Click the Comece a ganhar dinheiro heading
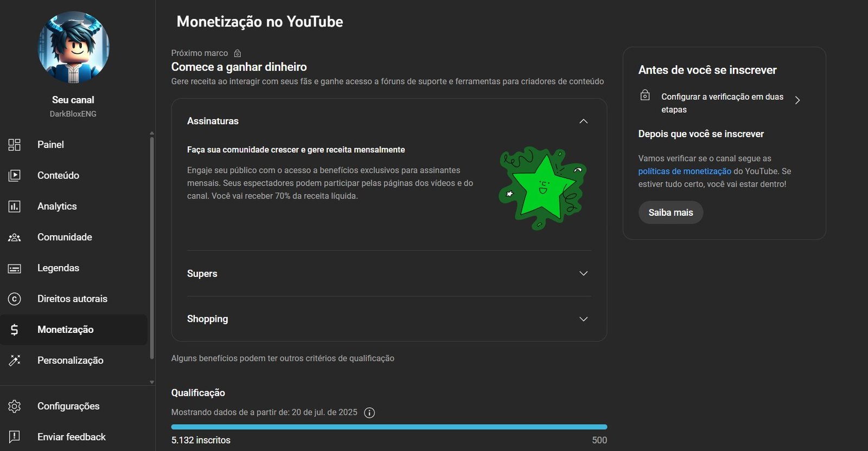The width and height of the screenshot is (868, 451). tap(239, 67)
